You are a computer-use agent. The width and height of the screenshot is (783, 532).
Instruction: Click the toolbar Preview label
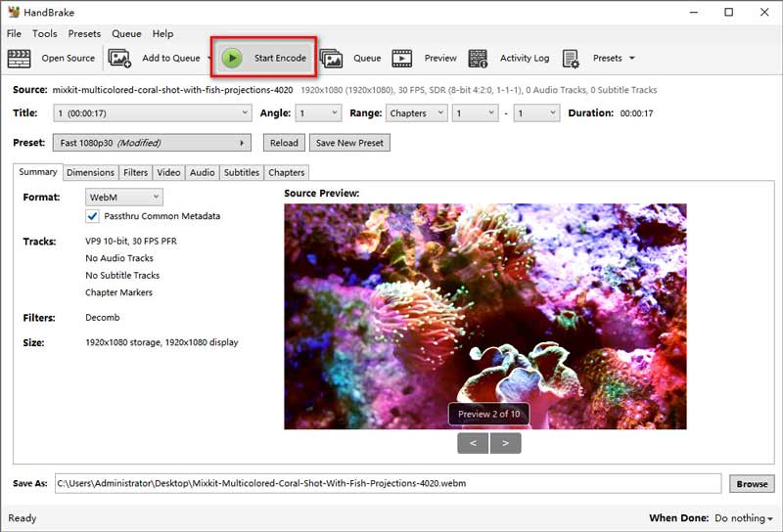(x=440, y=59)
